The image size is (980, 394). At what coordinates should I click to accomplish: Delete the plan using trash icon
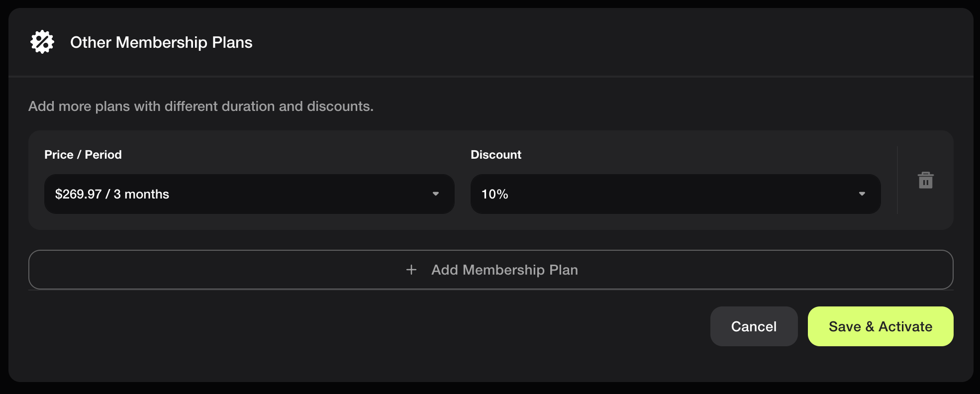925,180
